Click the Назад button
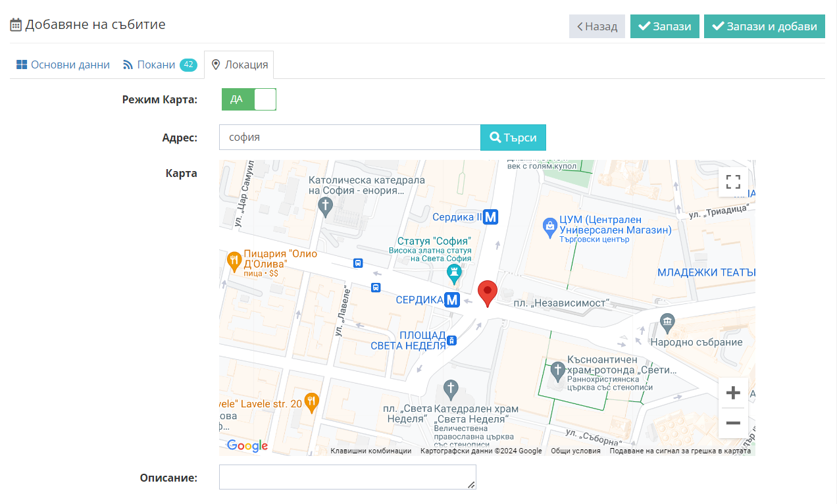This screenshot has height=504, width=837. [x=597, y=26]
